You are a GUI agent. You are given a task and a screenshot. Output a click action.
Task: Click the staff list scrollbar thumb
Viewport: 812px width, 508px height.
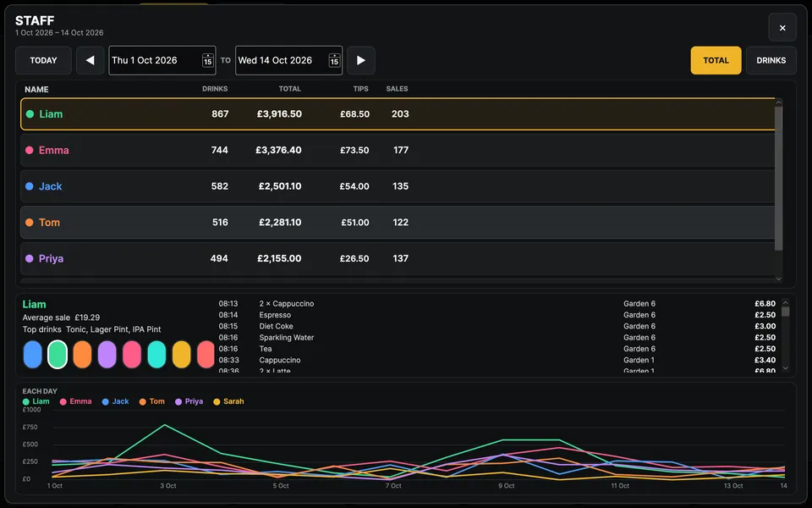[x=778, y=179]
